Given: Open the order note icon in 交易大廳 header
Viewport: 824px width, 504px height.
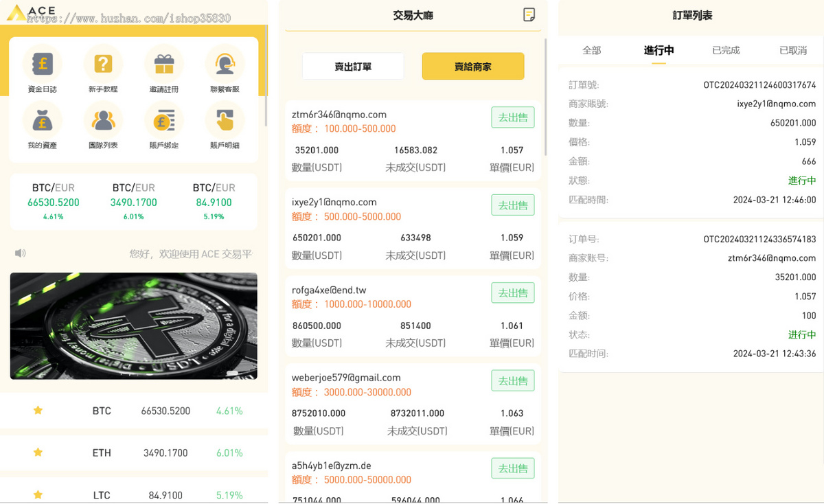Looking at the screenshot, I should tap(529, 14).
